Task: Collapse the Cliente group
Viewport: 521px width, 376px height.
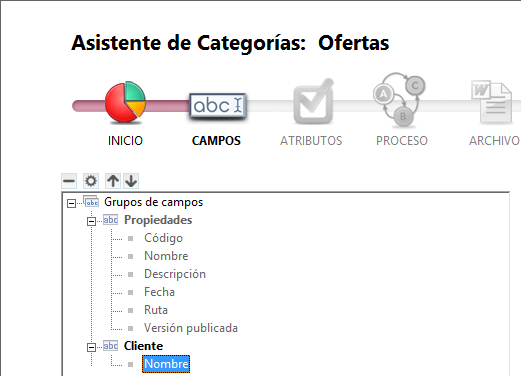Action: point(91,347)
